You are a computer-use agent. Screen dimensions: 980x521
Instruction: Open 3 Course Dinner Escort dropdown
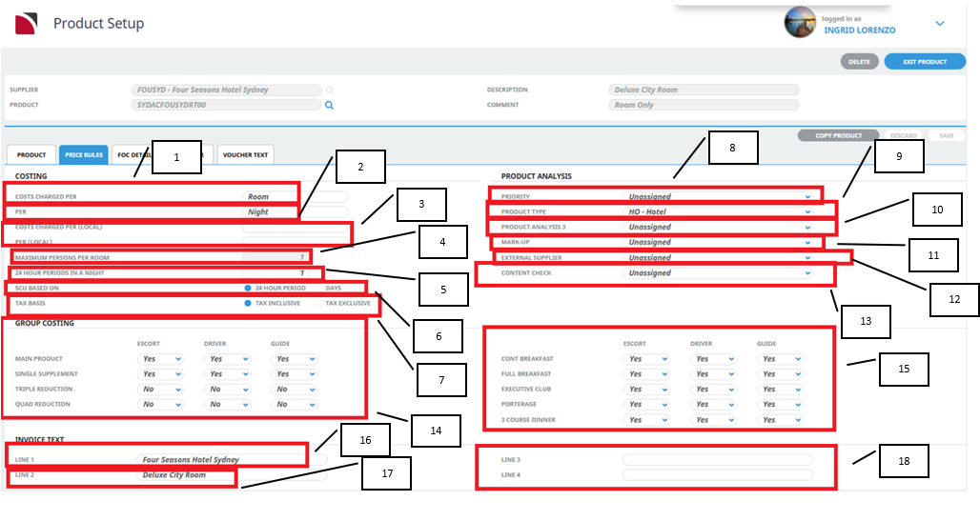(x=647, y=420)
